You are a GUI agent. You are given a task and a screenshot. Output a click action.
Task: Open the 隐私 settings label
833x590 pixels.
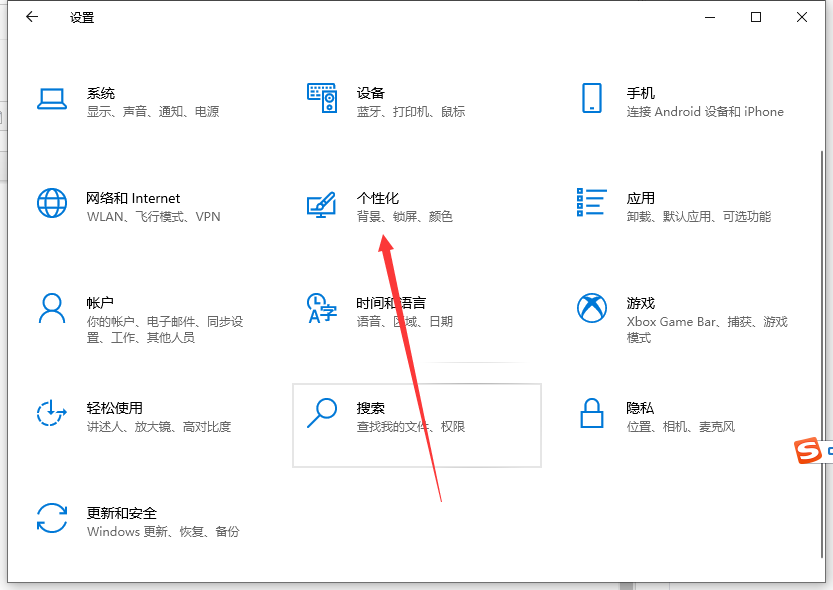coord(640,408)
